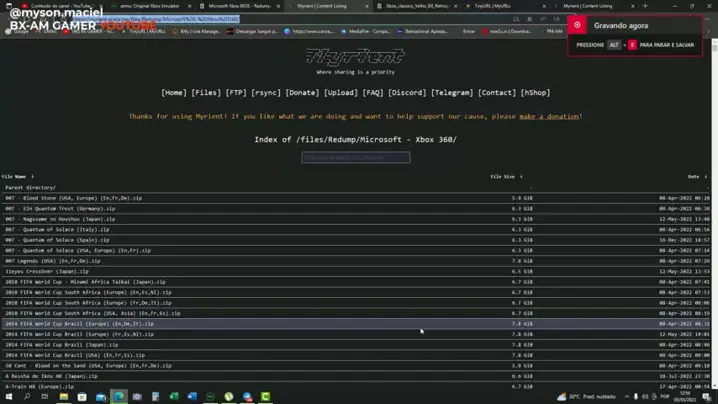718x404 pixels.
Task: Switch to Microsoft Xbox BIOS tab
Action: click(x=239, y=6)
